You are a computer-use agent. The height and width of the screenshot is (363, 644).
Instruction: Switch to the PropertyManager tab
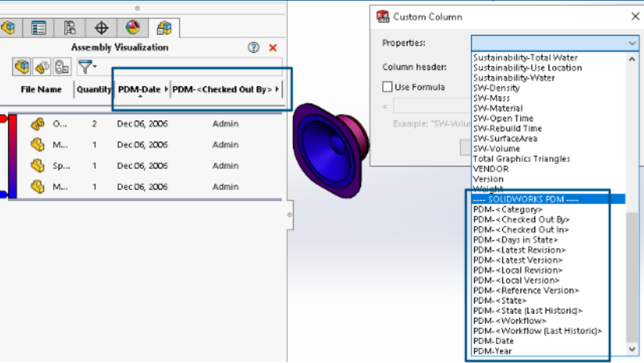click(38, 28)
